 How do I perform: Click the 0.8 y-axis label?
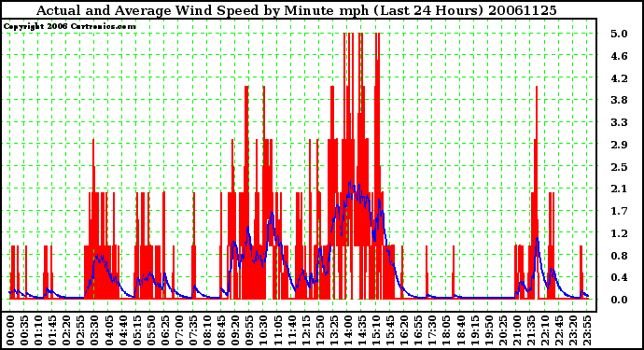pos(619,256)
